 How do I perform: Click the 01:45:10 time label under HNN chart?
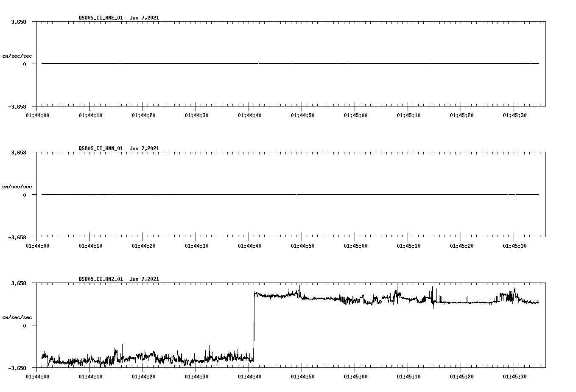(x=408, y=246)
